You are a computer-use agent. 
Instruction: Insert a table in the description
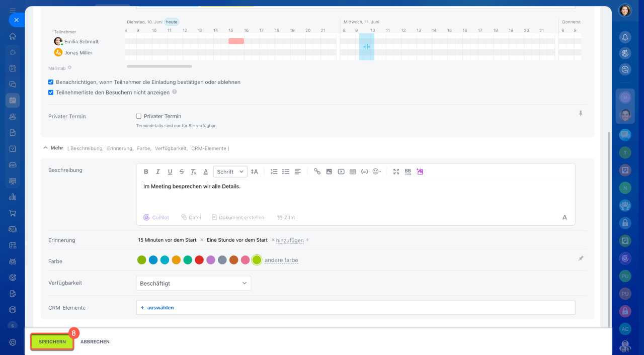tap(353, 171)
